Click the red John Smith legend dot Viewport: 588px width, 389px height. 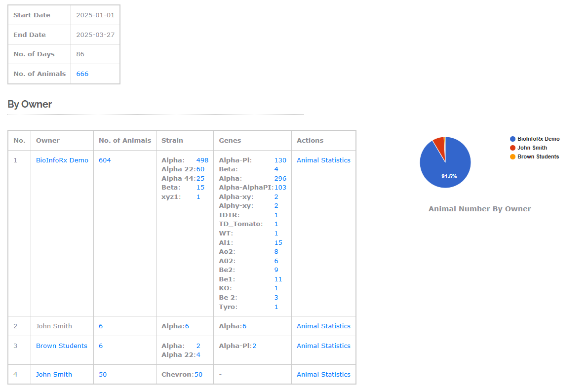pyautogui.click(x=512, y=148)
